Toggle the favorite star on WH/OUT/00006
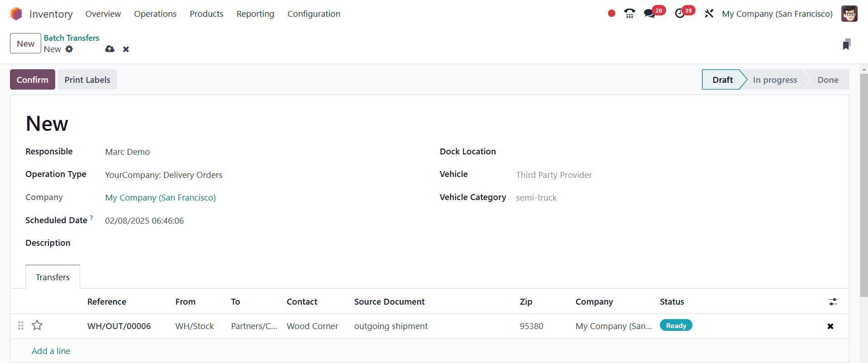 tap(37, 325)
